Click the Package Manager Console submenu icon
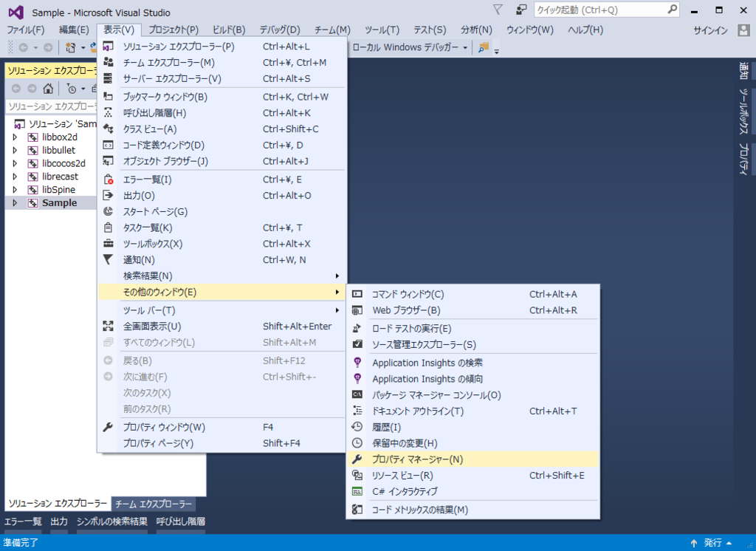This screenshot has height=551, width=756. click(x=357, y=394)
